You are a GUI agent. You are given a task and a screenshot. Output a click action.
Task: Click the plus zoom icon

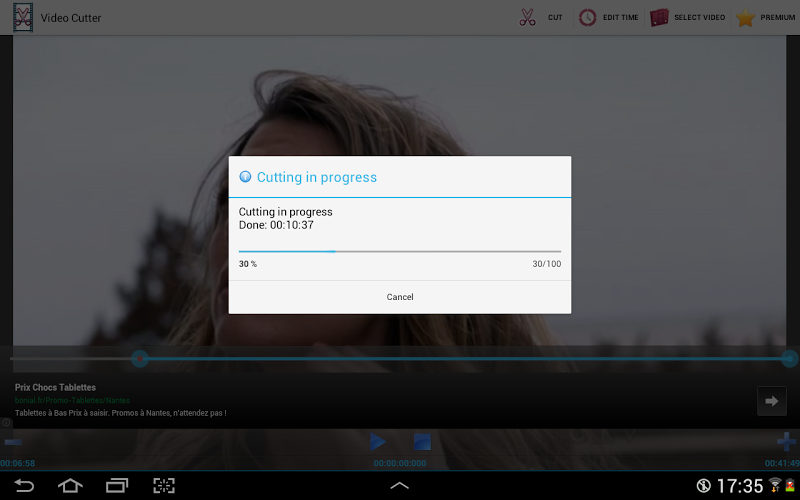(x=786, y=442)
